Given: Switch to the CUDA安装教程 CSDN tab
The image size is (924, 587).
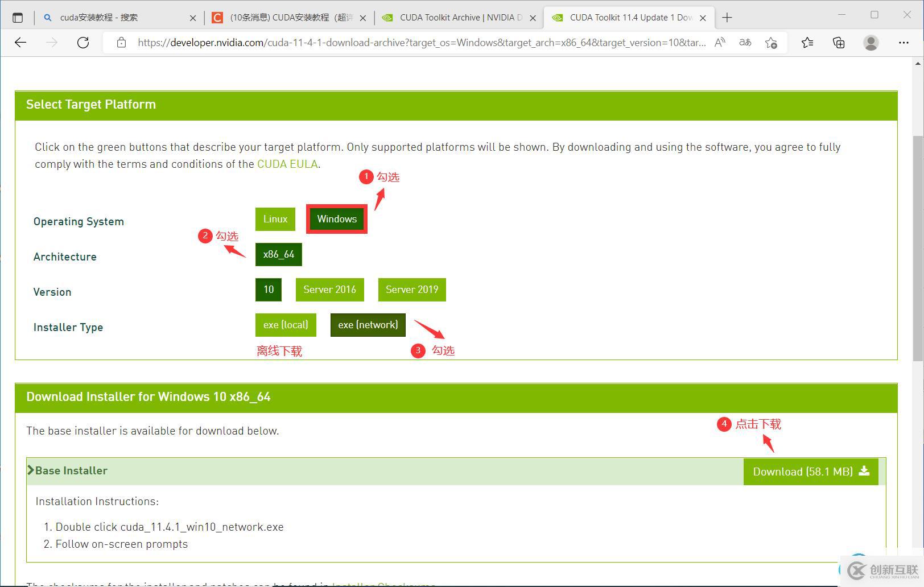Looking at the screenshot, I should [x=289, y=18].
